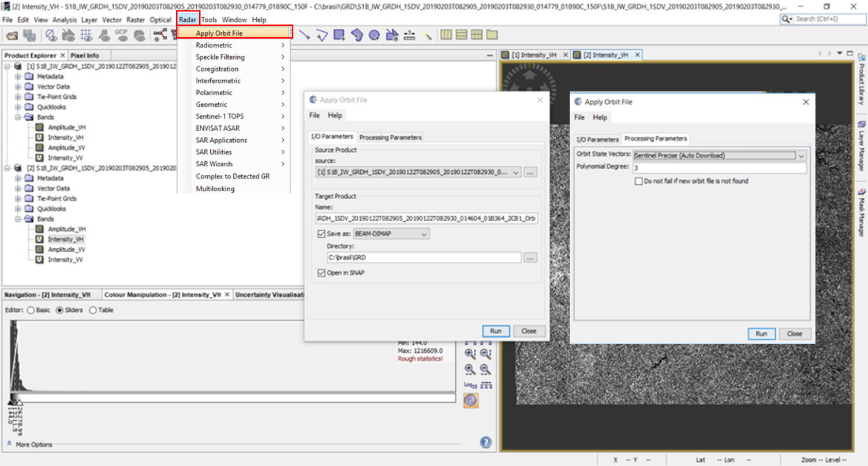
Task: Collapse the Bands folder of product [2]
Action: pyautogui.click(x=18, y=219)
